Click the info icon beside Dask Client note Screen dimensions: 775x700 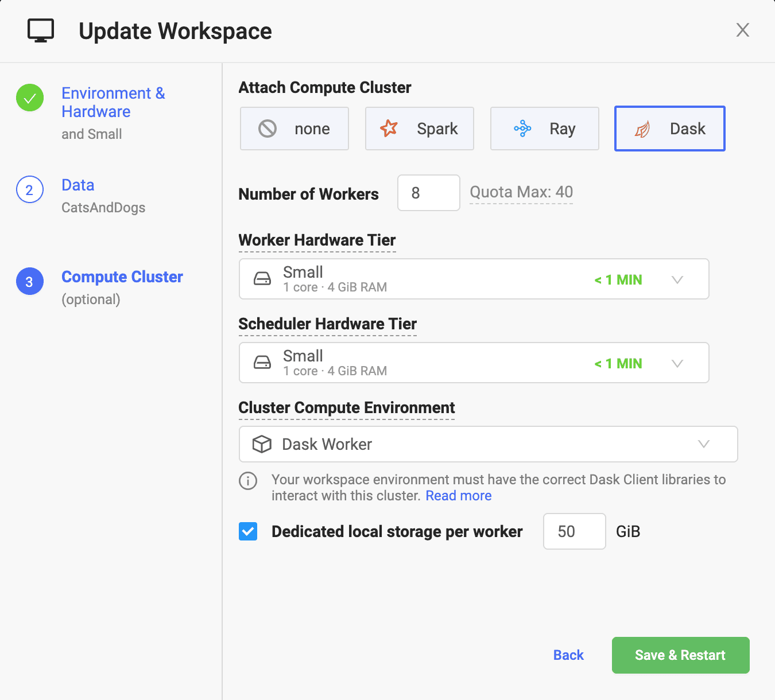tap(248, 481)
